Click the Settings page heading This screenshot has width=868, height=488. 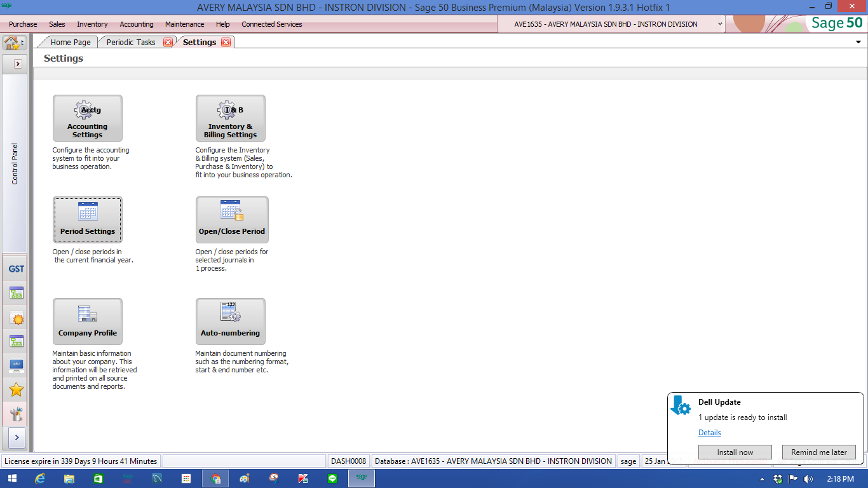coord(64,58)
